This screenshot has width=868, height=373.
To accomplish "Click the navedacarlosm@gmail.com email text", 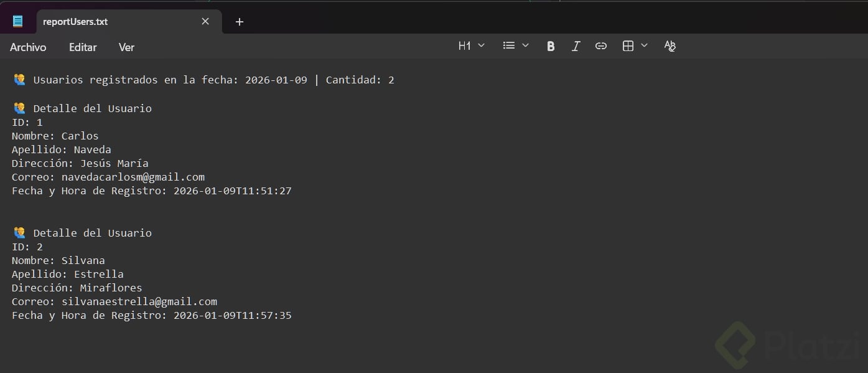I will point(133,177).
